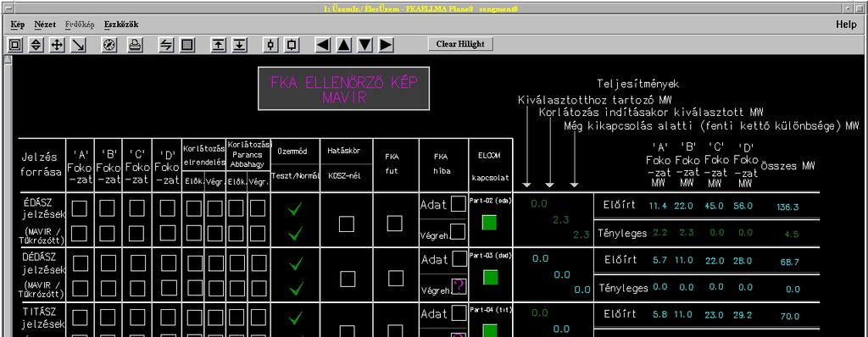Click DÉDÁSZ jelzések upper Üzemmód green checkmark
The height and width of the screenshot is (337, 868).
(296, 264)
